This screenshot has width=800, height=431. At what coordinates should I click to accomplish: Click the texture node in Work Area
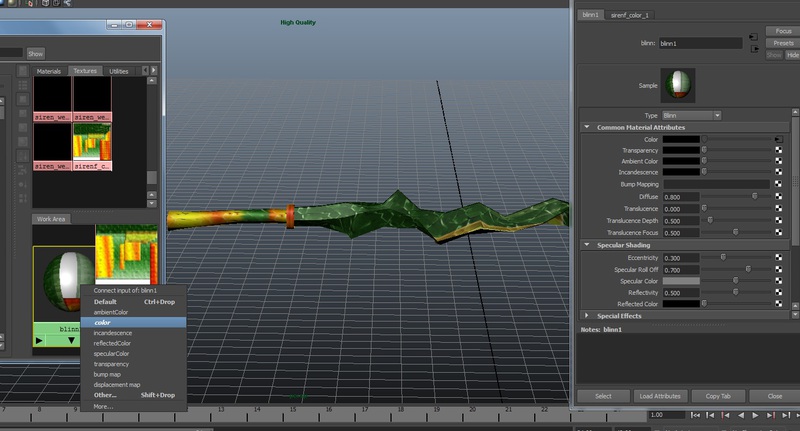(127, 254)
